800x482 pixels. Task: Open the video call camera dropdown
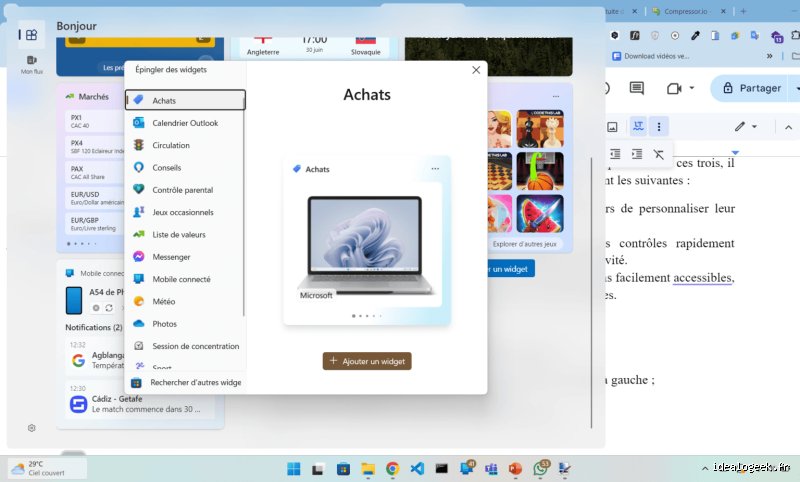click(692, 88)
